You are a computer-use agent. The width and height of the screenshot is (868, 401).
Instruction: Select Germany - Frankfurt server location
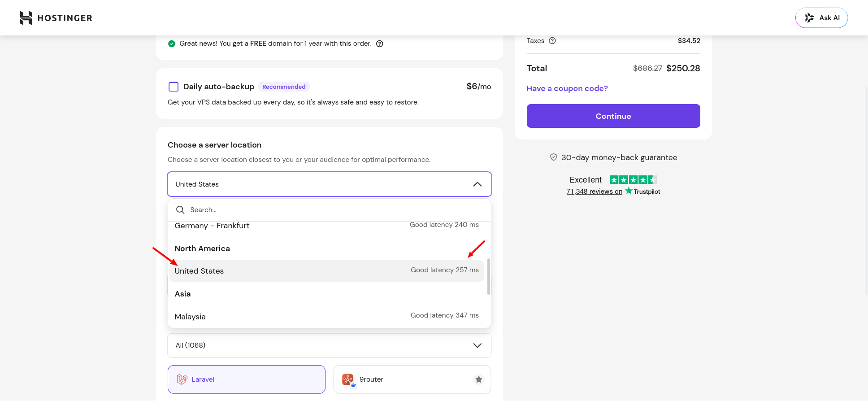tap(326, 226)
